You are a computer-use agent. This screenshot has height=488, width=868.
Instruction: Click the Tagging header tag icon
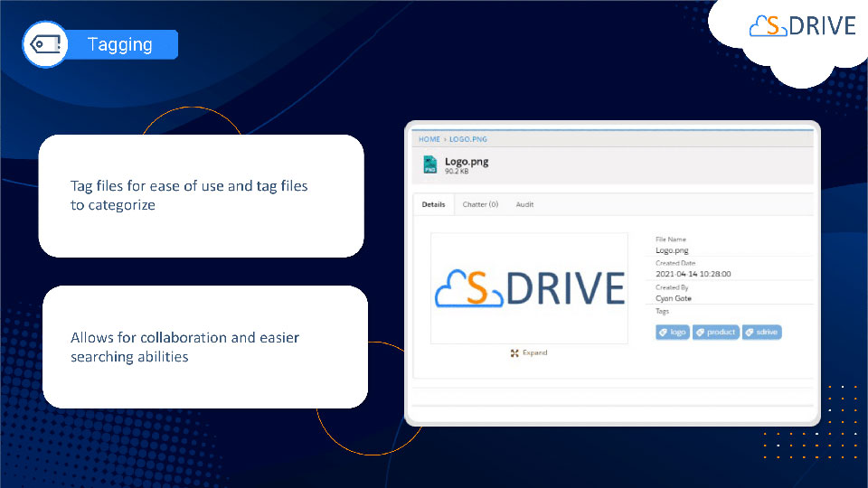click(x=45, y=44)
